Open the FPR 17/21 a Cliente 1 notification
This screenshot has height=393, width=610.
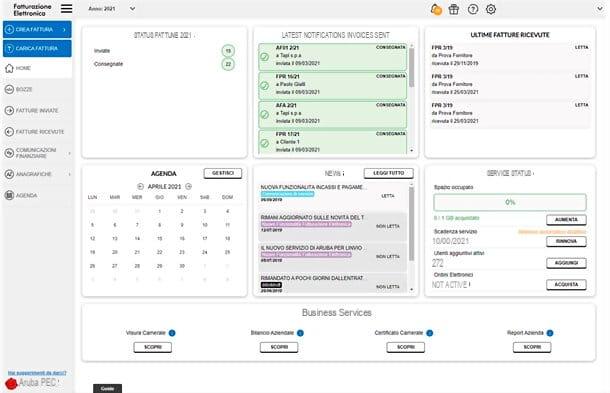coord(333,142)
